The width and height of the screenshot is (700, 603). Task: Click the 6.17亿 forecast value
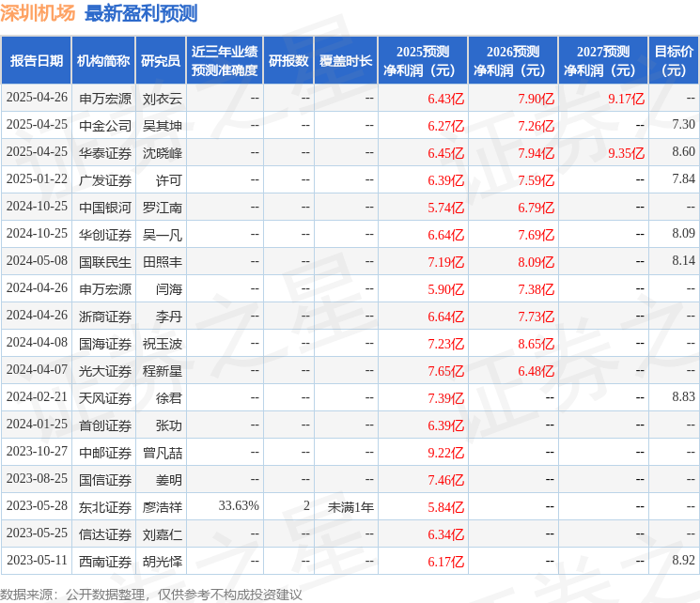click(x=446, y=562)
